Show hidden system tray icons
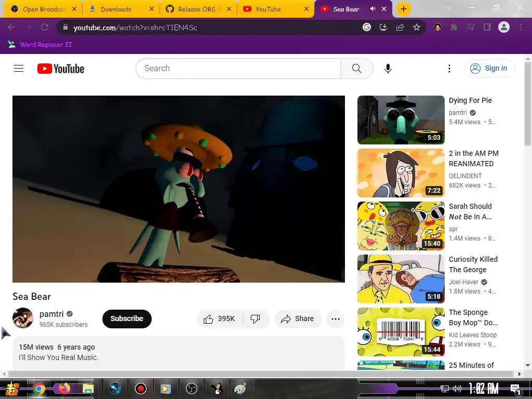Viewport: 532px width, 399px height. pos(432,389)
